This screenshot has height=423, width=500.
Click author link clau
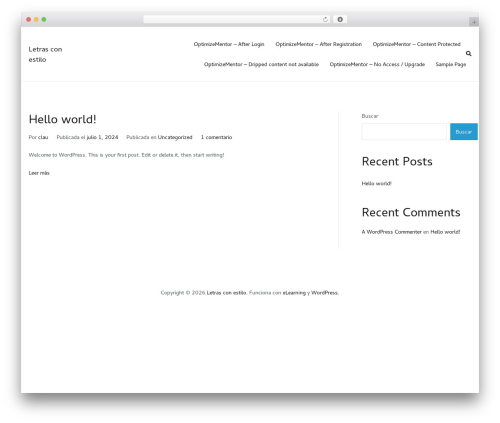click(43, 137)
